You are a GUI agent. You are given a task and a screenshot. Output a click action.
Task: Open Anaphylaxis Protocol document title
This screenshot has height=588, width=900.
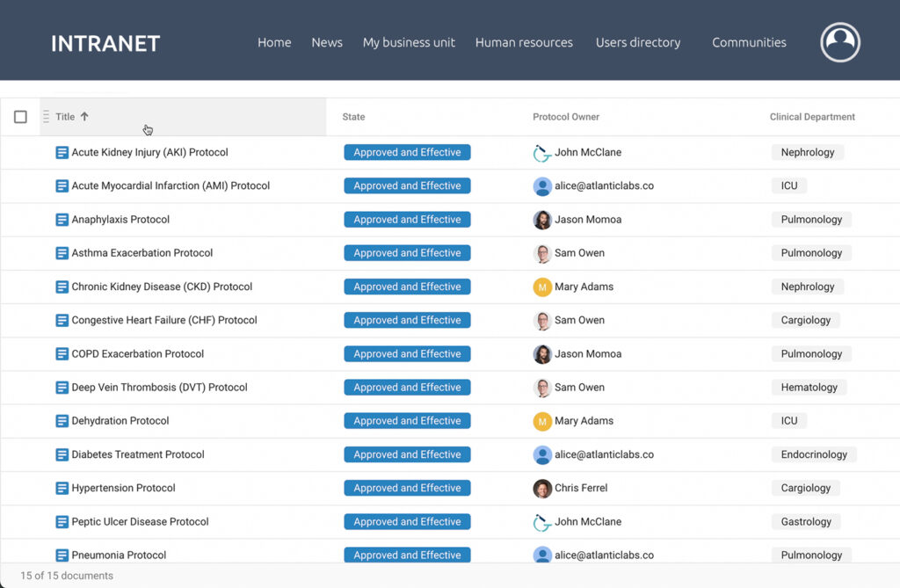pyautogui.click(x=120, y=220)
